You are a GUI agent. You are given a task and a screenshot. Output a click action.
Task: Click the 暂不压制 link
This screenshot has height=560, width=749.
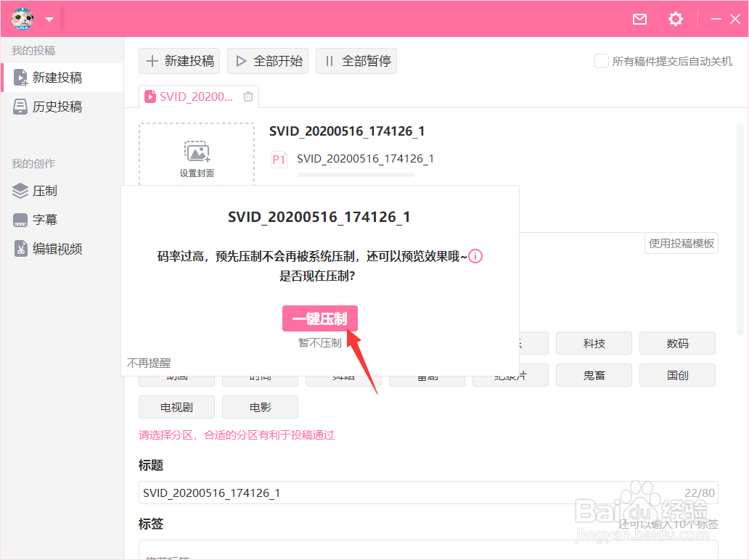(319, 342)
